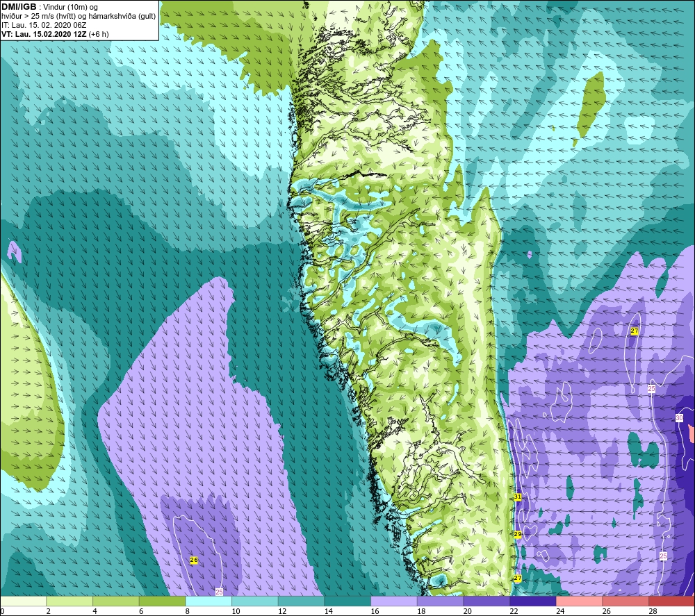Pick the red above-28 m/s color swatch
The height and width of the screenshot is (616, 695).
pyautogui.click(x=671, y=601)
